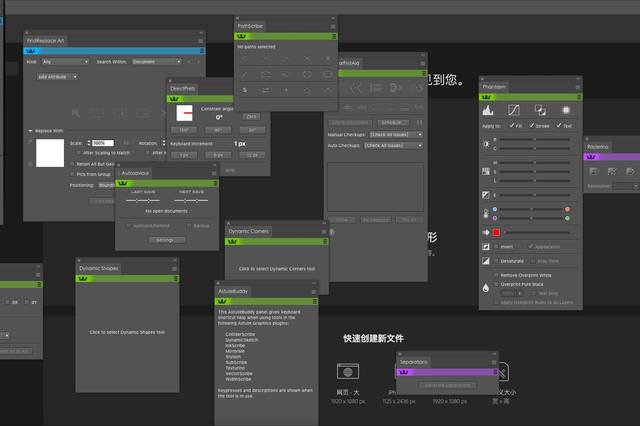Open PathScribe panel flyout menu icon
This screenshot has height=426, width=640.
[333, 27]
